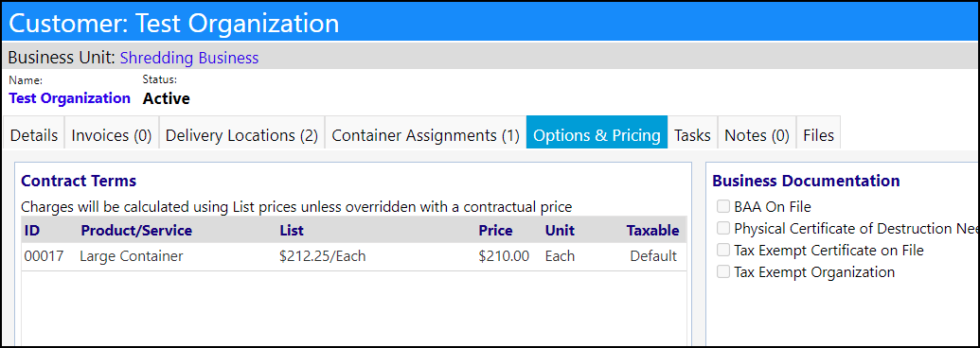
Task: Check Physical Certificate of Destruction option
Action: tap(723, 228)
